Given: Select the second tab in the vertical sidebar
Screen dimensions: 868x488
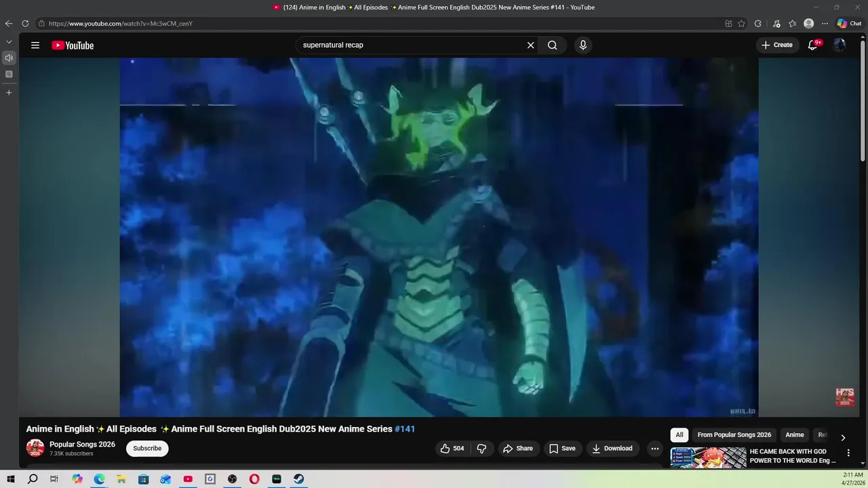Looking at the screenshot, I should click(9, 74).
